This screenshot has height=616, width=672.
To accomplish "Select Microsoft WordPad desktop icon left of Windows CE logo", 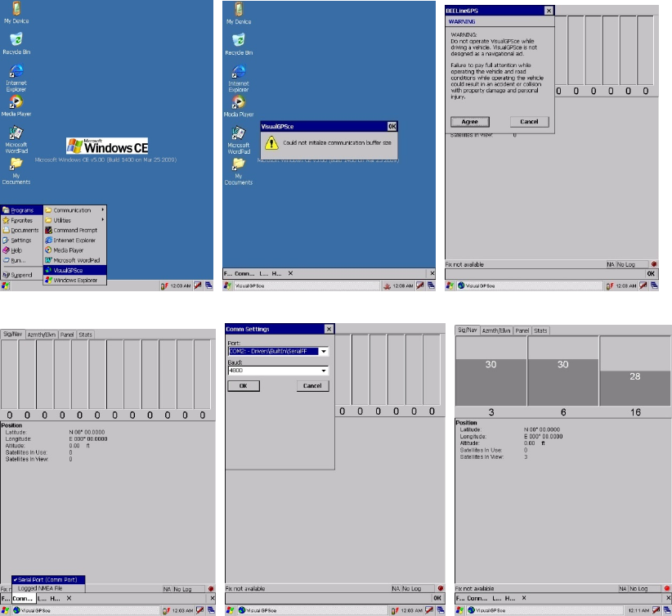I will click(x=16, y=139).
